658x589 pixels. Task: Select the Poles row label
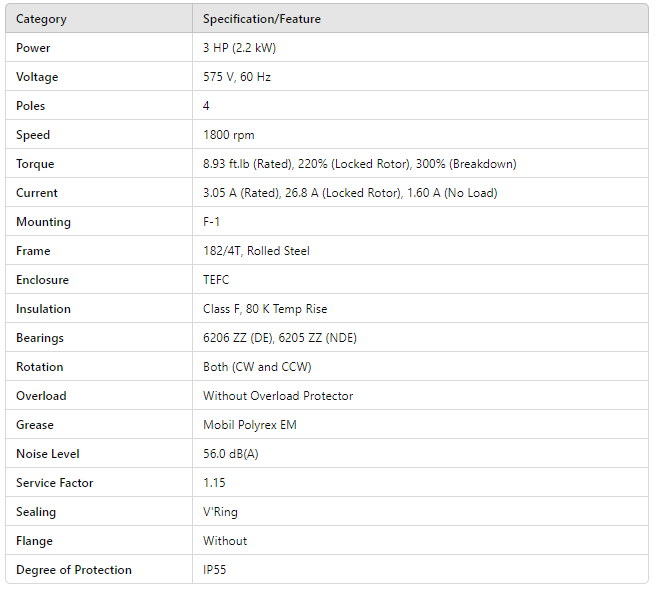[31, 106]
